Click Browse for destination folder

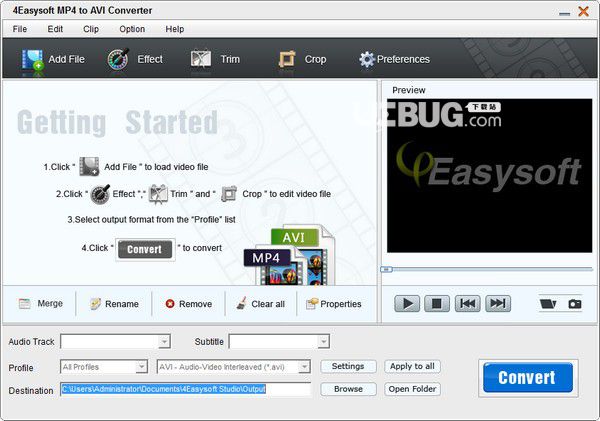pyautogui.click(x=348, y=389)
